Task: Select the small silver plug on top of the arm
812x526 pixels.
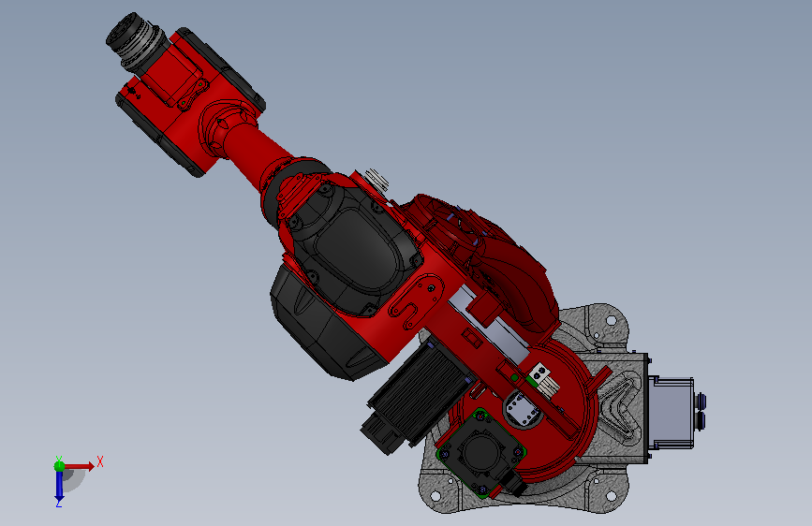Action: [x=377, y=179]
